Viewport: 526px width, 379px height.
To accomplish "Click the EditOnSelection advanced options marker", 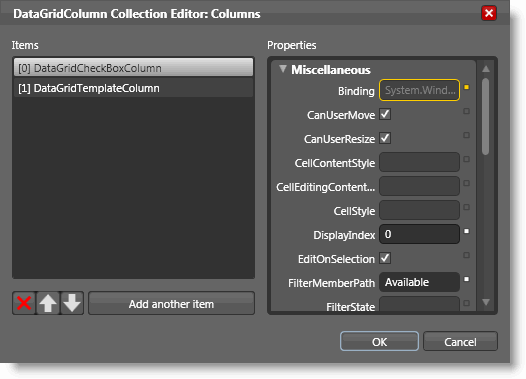I will pyautogui.click(x=466, y=255).
